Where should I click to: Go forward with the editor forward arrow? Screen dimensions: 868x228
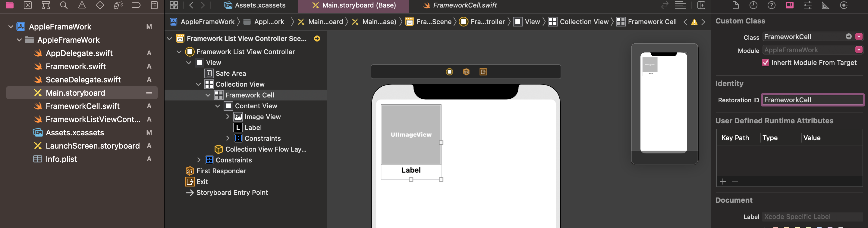point(203,5)
